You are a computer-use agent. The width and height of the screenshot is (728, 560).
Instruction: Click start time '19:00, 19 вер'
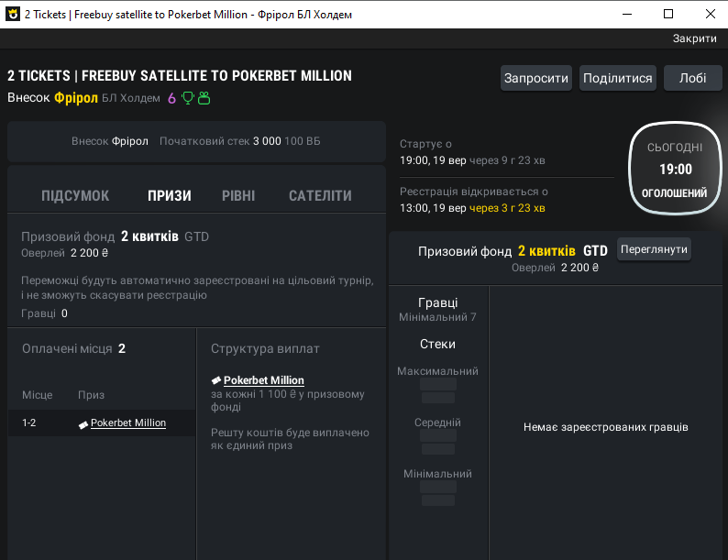pyautogui.click(x=433, y=160)
